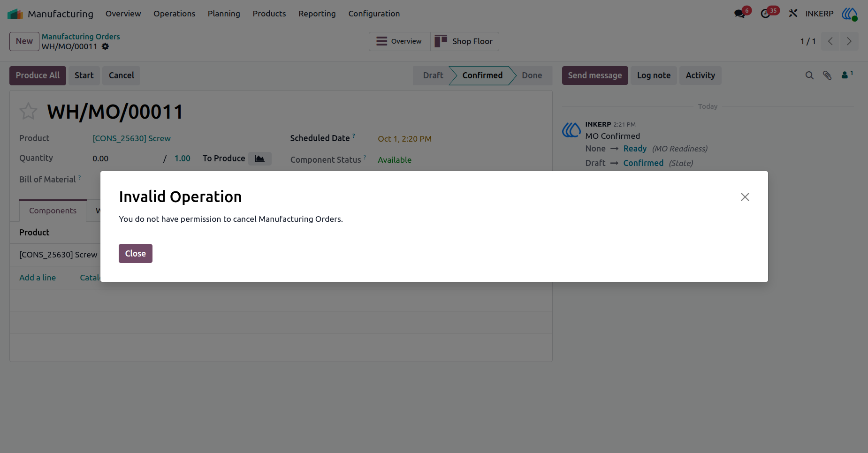Open the Reporting menu
This screenshot has height=453, width=868.
(317, 14)
